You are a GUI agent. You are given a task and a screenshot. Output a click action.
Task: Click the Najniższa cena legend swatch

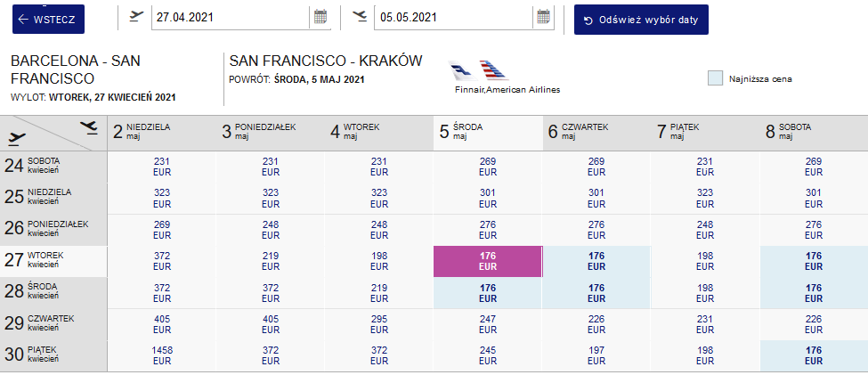(x=715, y=78)
